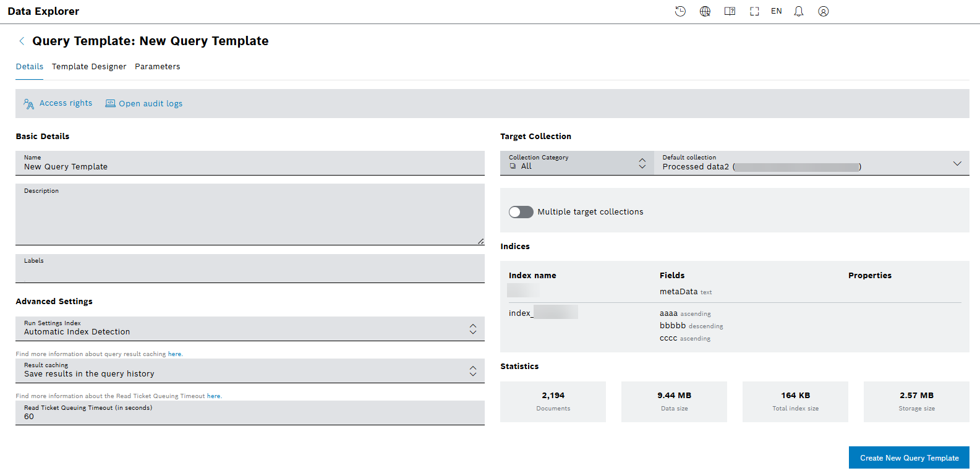Click the cccc ascending field entry
The height and width of the screenshot is (476, 980).
(685, 338)
